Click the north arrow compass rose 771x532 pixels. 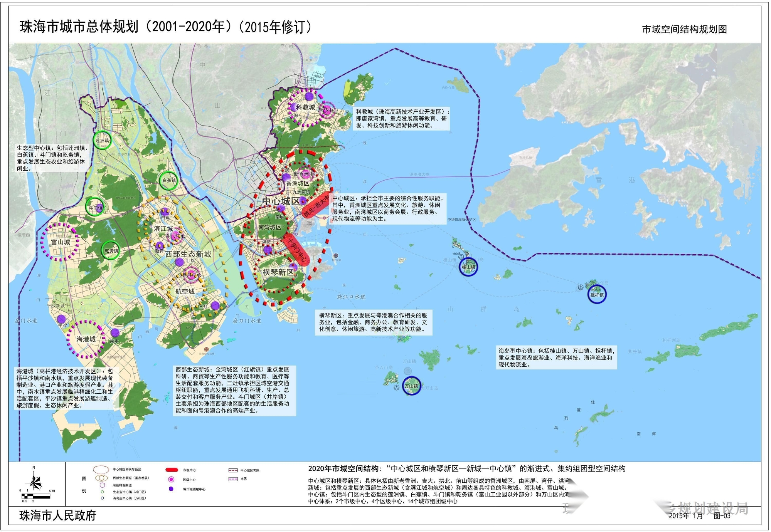(x=35, y=482)
